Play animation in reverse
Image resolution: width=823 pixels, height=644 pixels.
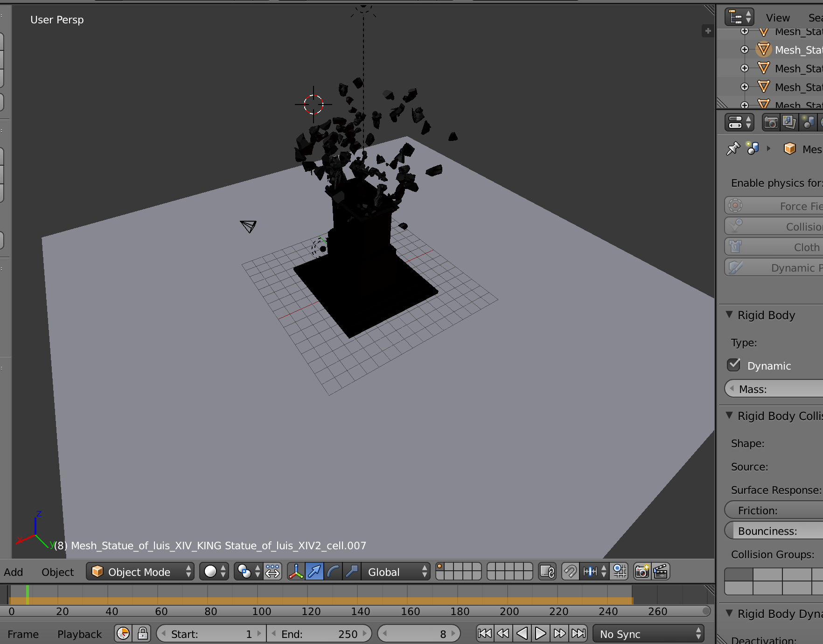(522, 633)
